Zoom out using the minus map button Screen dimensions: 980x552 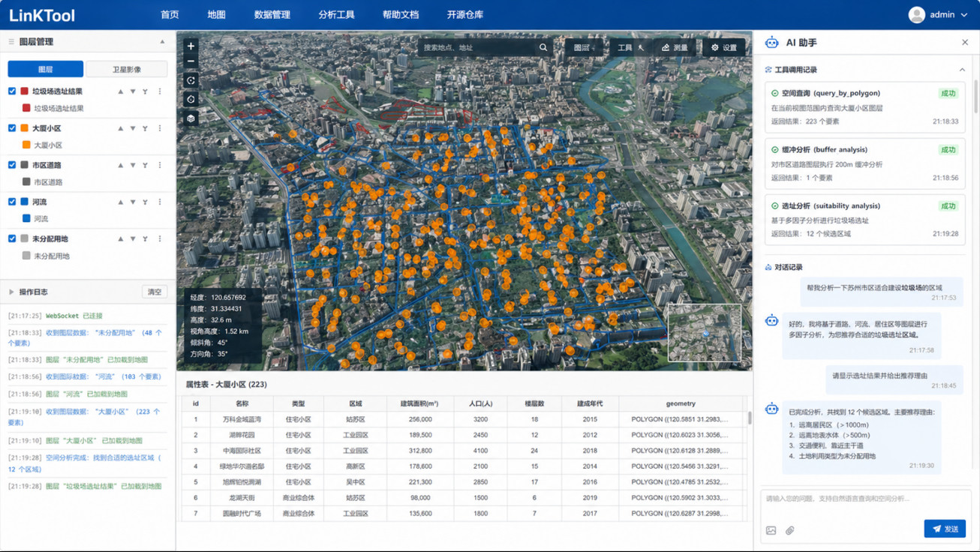coord(191,61)
